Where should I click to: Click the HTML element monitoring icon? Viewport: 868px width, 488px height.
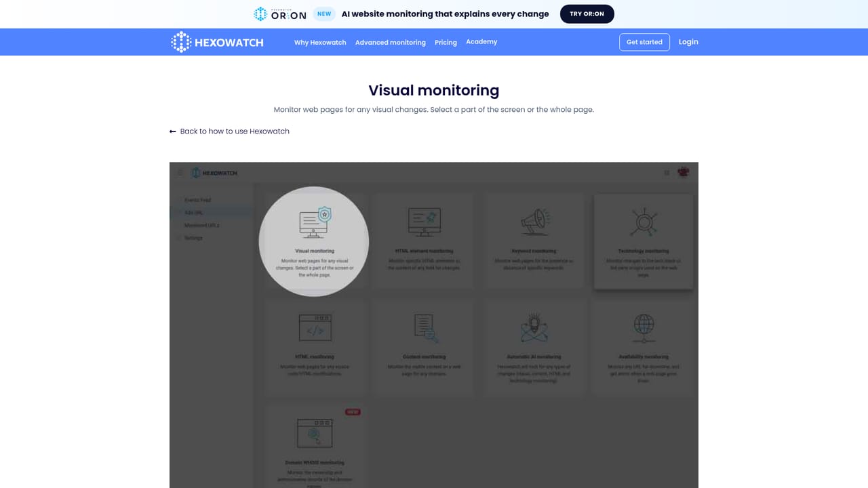click(x=425, y=222)
